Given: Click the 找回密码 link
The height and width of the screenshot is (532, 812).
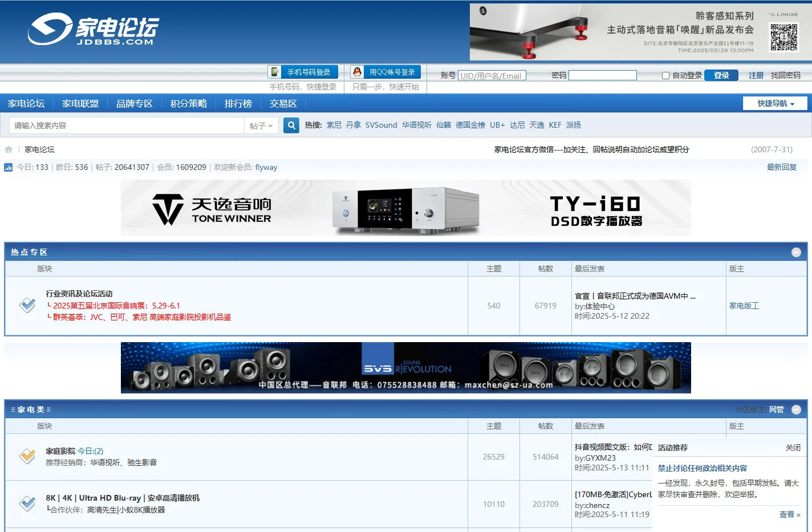Looking at the screenshot, I should (x=786, y=75).
